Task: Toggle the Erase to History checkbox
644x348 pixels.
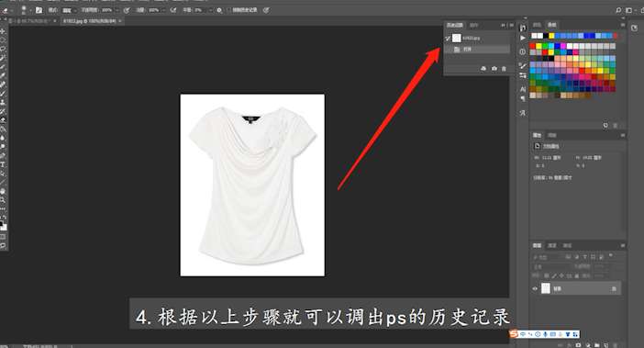Action: tap(229, 10)
